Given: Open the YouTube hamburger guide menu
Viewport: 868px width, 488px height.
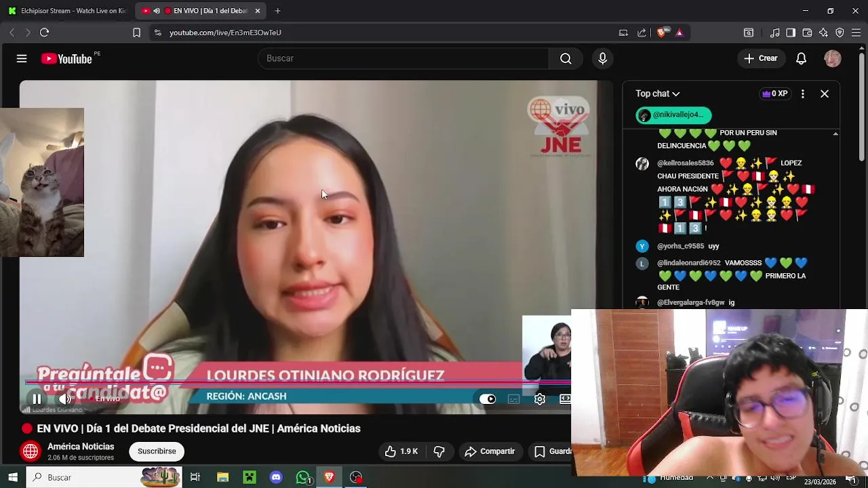Looking at the screenshot, I should click(x=22, y=59).
